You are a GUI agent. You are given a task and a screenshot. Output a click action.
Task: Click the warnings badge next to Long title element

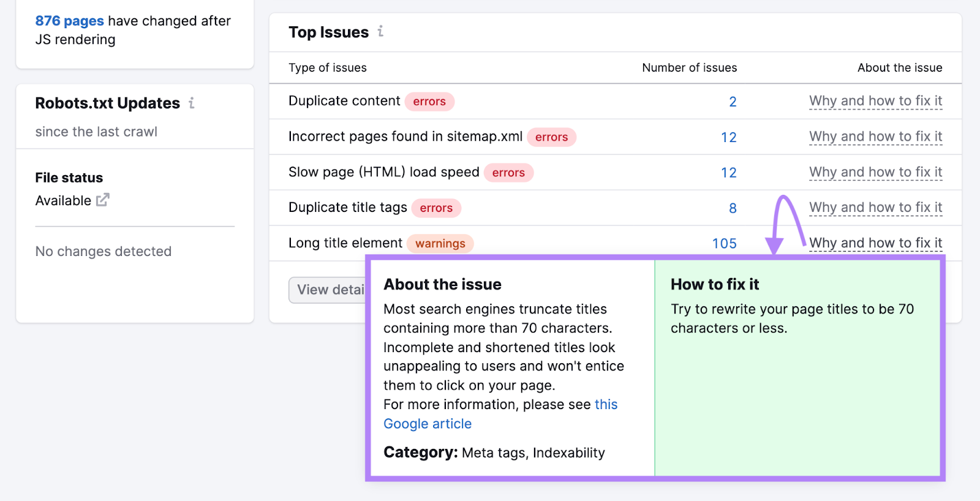[440, 244]
